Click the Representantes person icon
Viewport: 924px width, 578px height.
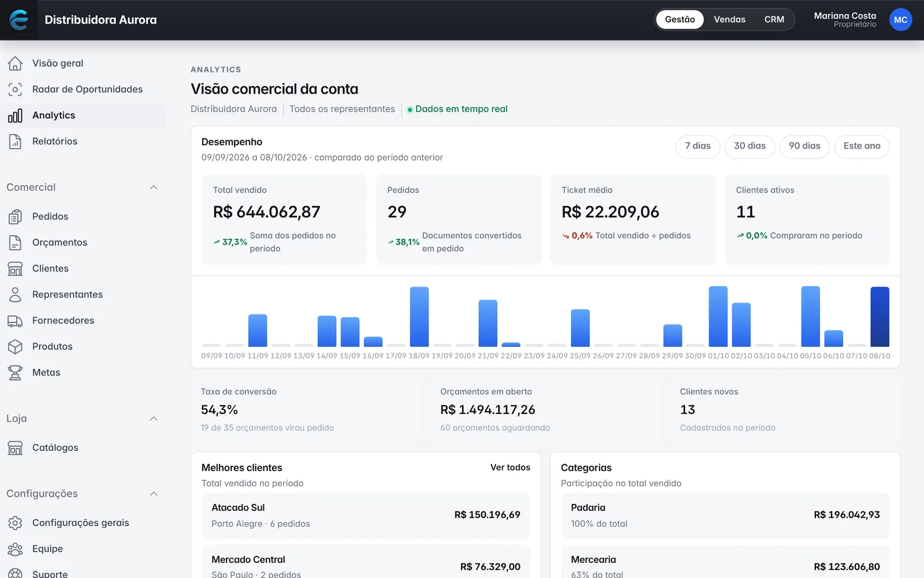tap(16, 294)
